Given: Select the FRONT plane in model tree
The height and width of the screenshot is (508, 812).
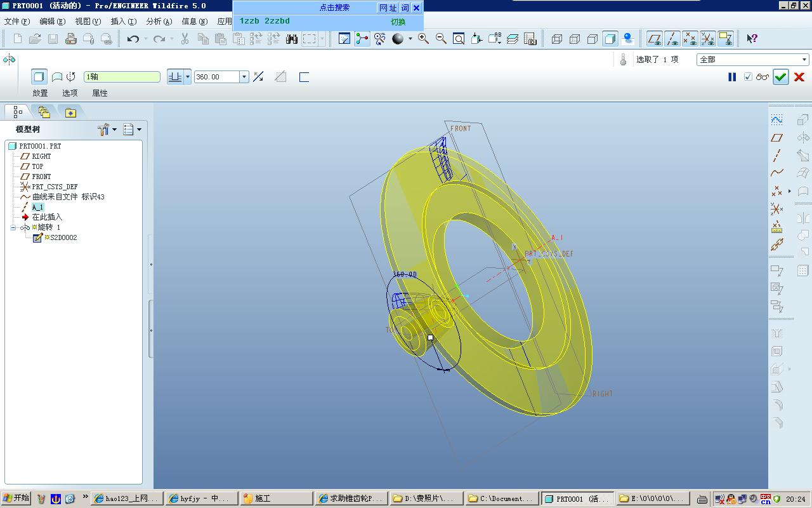Looking at the screenshot, I should click(x=41, y=177).
